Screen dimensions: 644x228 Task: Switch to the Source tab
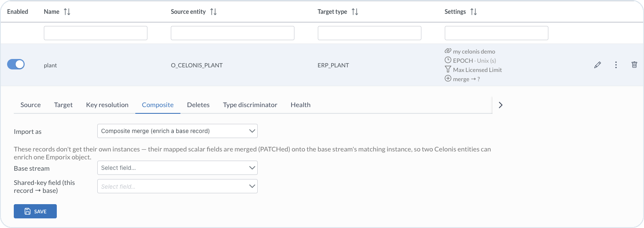tap(30, 105)
